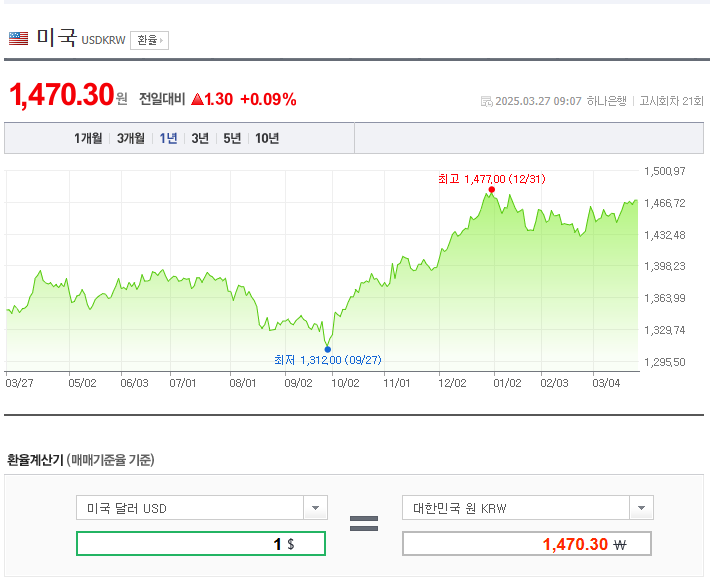Click the 1,500.97 y-axis value
The image size is (710, 585).
(x=665, y=171)
